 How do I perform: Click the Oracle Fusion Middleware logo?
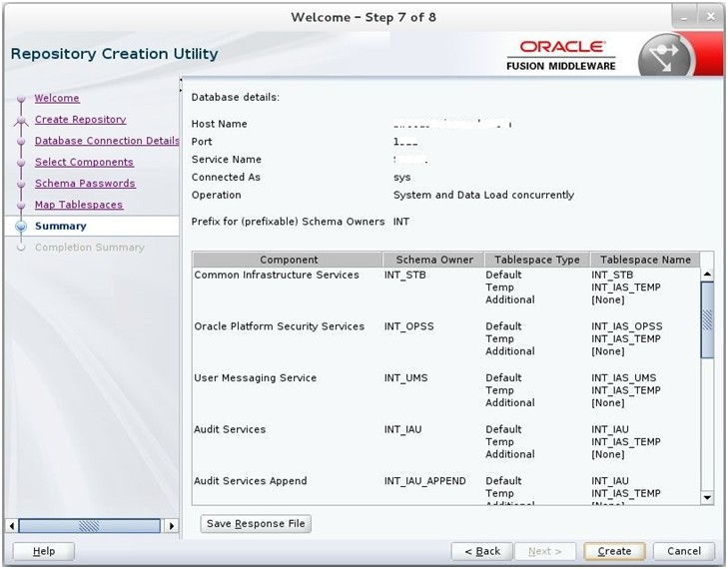561,56
